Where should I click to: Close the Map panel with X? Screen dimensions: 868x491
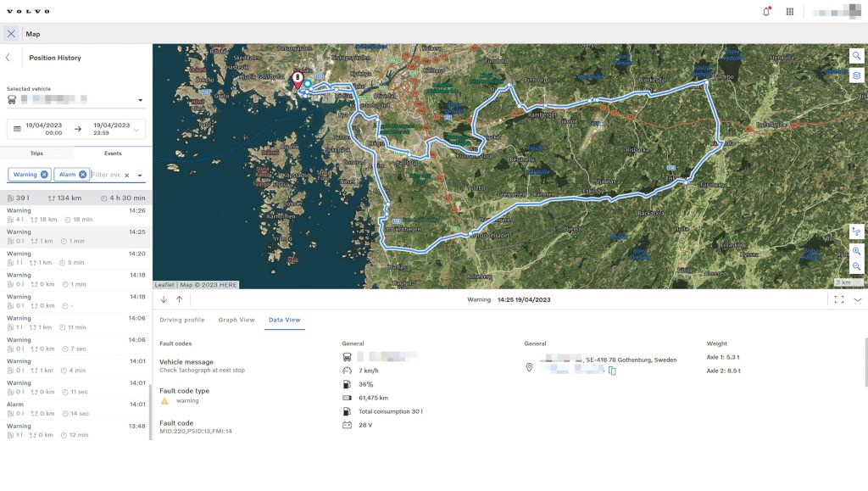pyautogui.click(x=11, y=34)
